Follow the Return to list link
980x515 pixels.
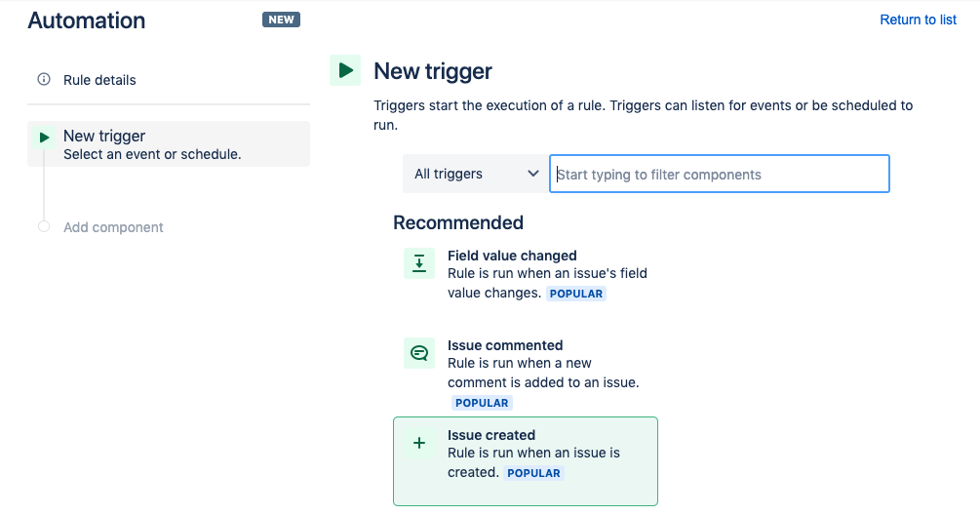coord(918,20)
